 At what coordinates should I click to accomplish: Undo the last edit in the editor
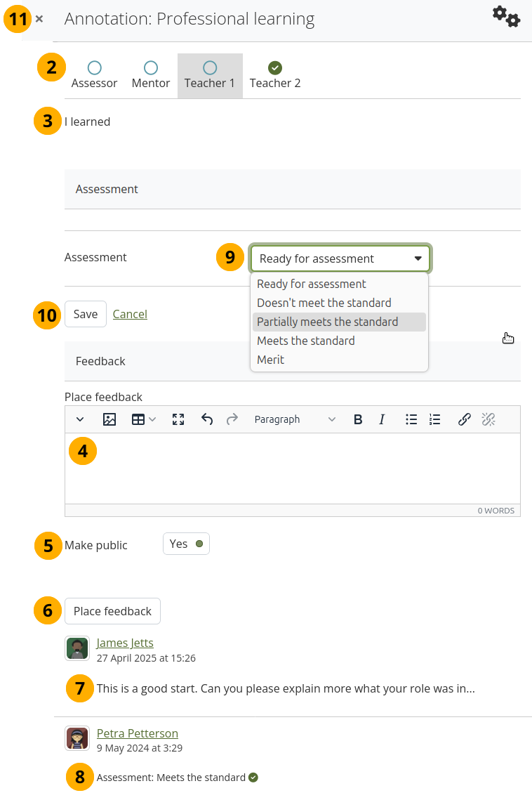pyautogui.click(x=207, y=419)
